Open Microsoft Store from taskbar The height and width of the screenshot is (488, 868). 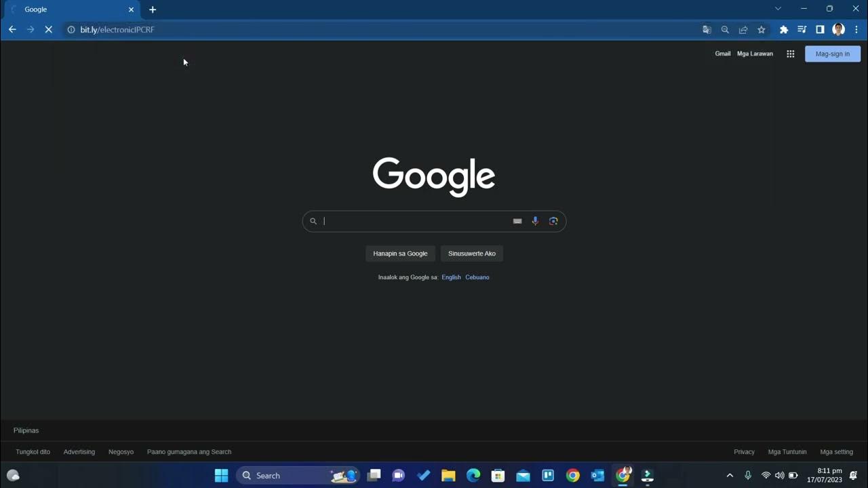pos(498,476)
